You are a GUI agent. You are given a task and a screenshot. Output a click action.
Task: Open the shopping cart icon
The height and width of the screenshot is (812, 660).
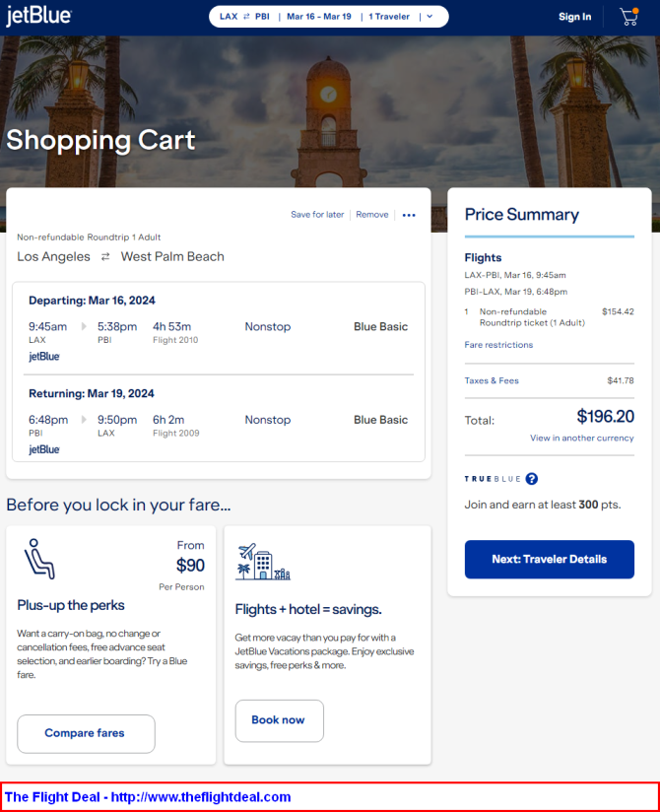[628, 17]
